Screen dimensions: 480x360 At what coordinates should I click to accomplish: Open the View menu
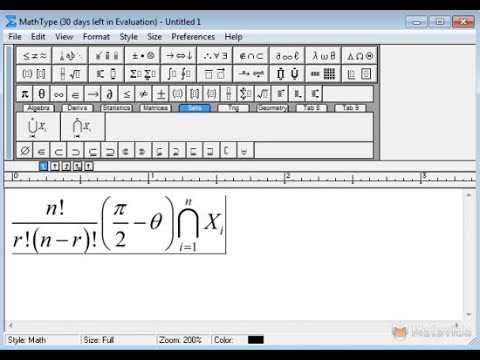pos(64,37)
